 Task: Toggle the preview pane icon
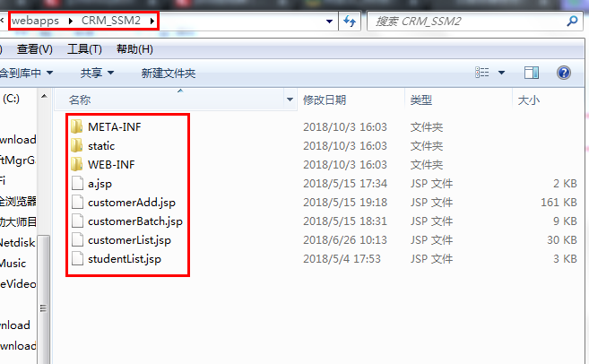tap(531, 73)
